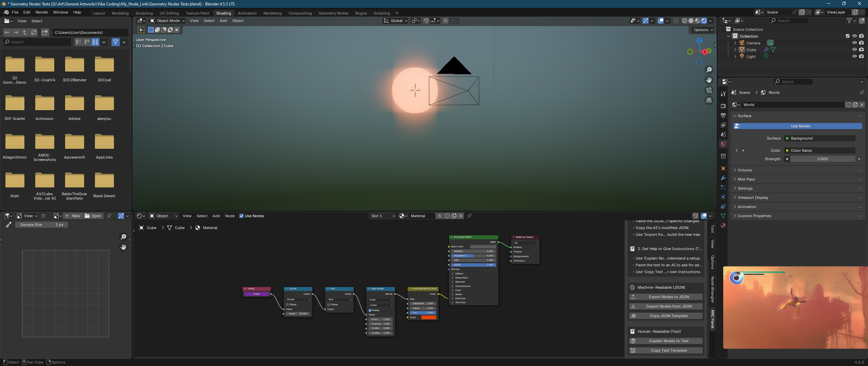
Task: Uncheck Use Nodes in node editor
Action: 241,216
